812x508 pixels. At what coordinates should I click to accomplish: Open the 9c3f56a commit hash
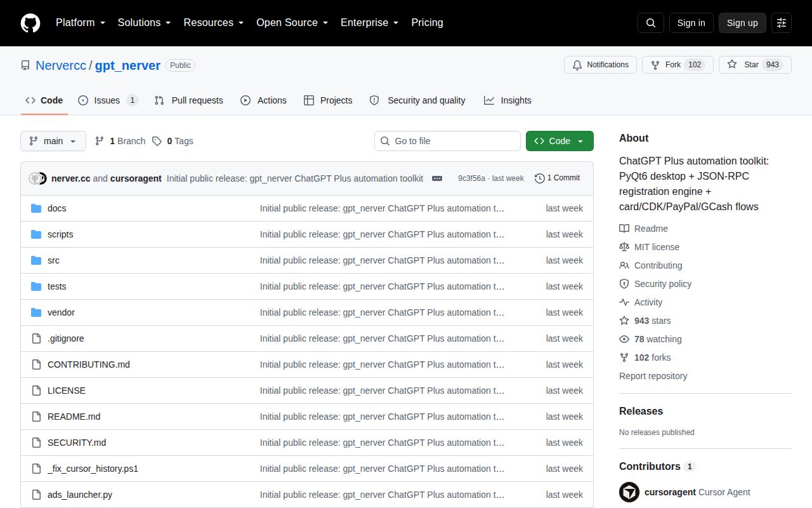click(x=471, y=178)
